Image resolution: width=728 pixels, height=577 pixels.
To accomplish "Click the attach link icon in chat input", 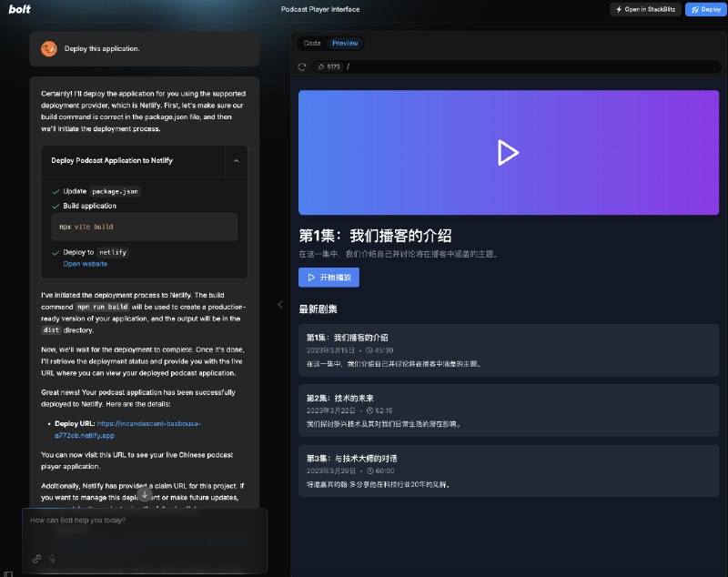I will coord(36,559).
